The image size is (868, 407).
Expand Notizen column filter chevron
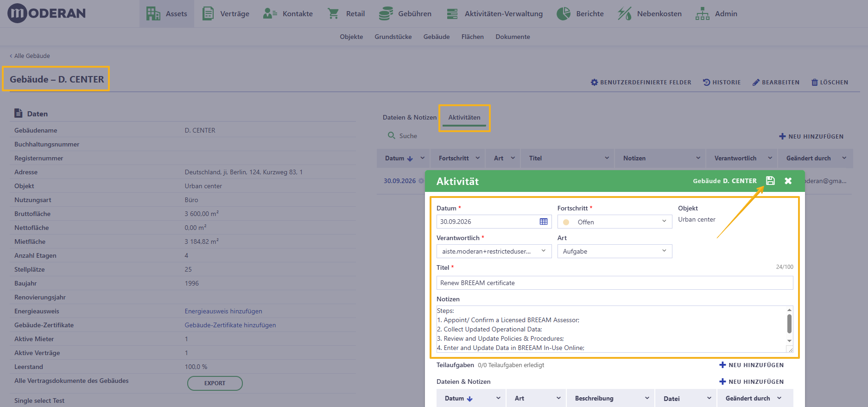pos(698,158)
